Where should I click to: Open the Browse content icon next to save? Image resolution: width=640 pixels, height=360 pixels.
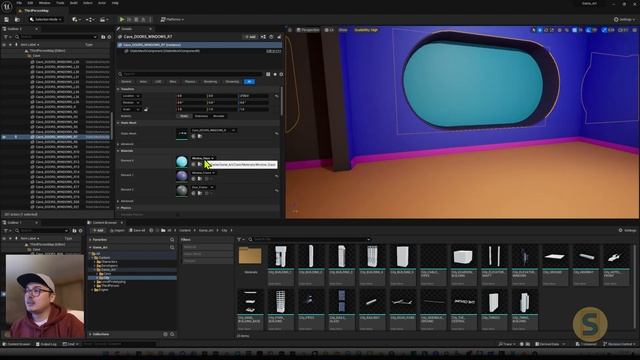(x=17, y=19)
